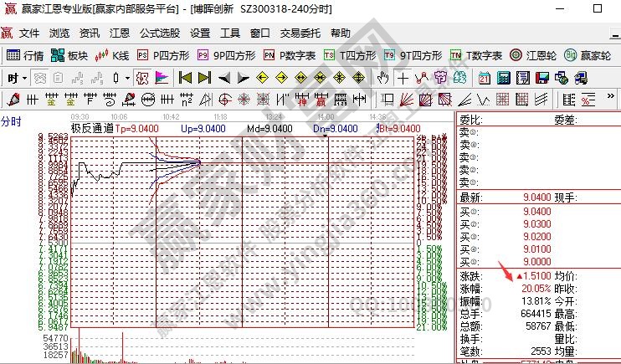This screenshot has height=364, width=621.
Task: Select the hand pan tool
Action: [x=383, y=78]
